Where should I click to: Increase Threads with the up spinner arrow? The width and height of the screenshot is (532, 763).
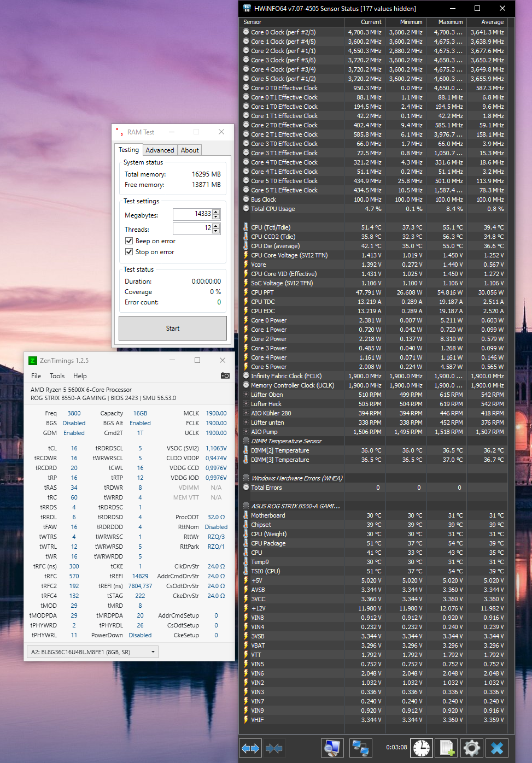(x=216, y=226)
